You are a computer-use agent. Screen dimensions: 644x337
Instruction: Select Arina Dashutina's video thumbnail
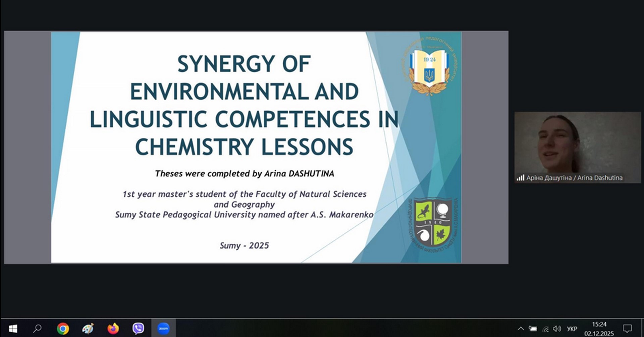tap(577, 144)
